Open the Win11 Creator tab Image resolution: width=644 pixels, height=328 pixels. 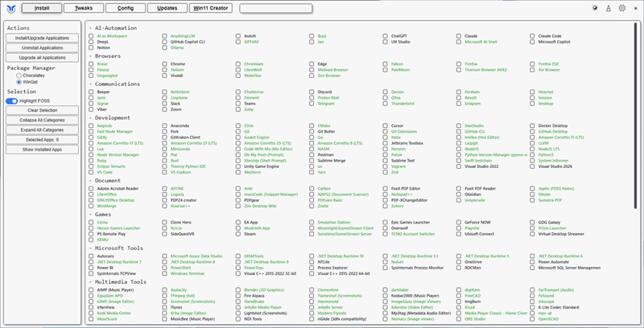(211, 8)
